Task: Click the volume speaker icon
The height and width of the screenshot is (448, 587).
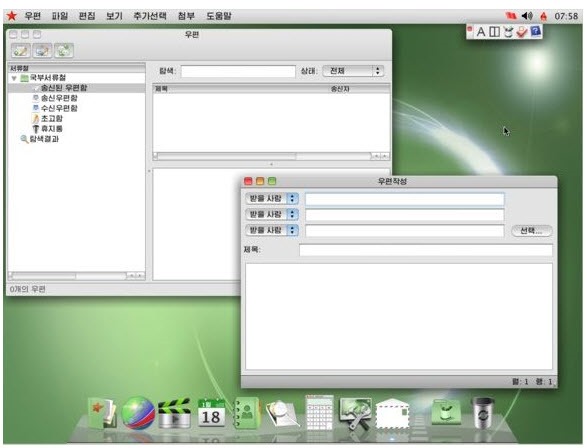Action: (527, 16)
